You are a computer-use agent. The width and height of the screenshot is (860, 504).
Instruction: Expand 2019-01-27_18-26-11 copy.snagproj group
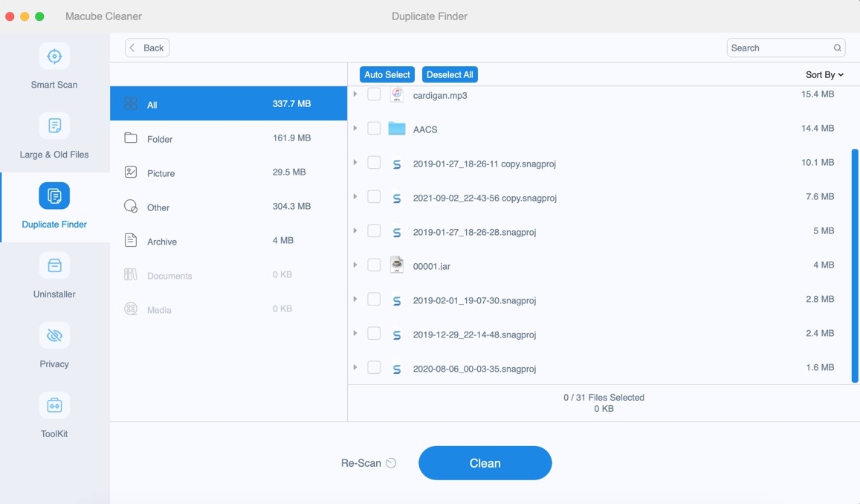(355, 162)
